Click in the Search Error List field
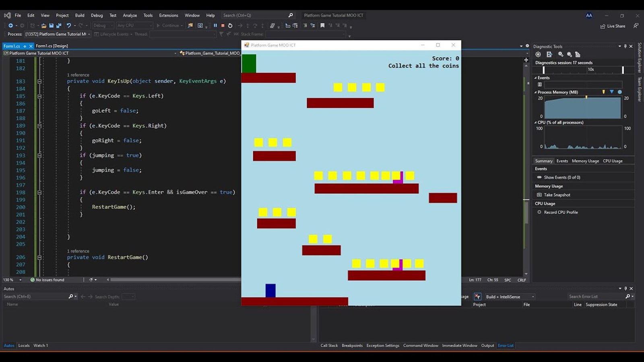Viewport: 644px width, 362px height. coord(596,296)
